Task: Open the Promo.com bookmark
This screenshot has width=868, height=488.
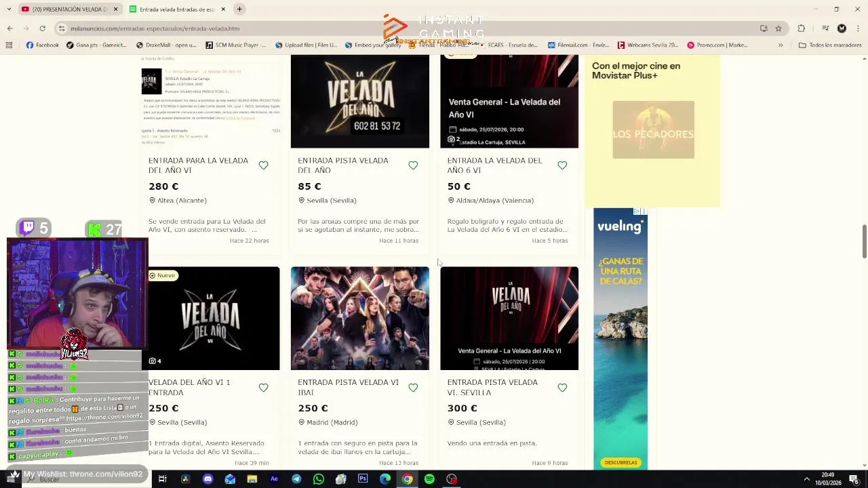Action: click(717, 45)
